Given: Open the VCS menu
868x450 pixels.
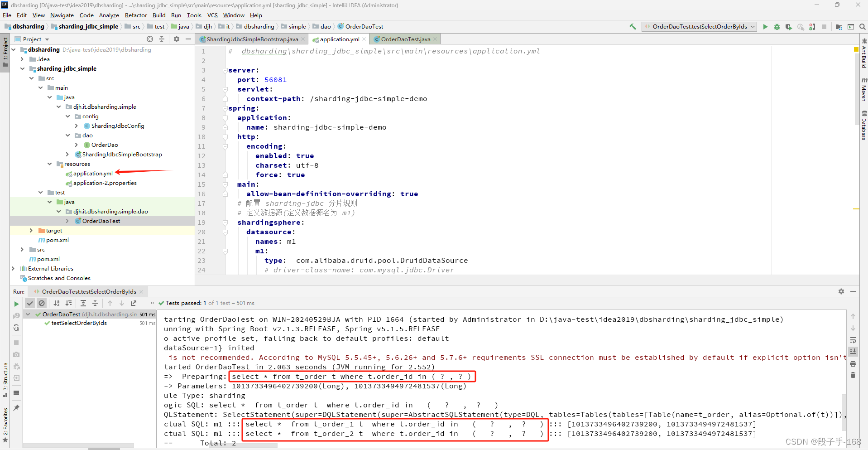Looking at the screenshot, I should tap(212, 15).
